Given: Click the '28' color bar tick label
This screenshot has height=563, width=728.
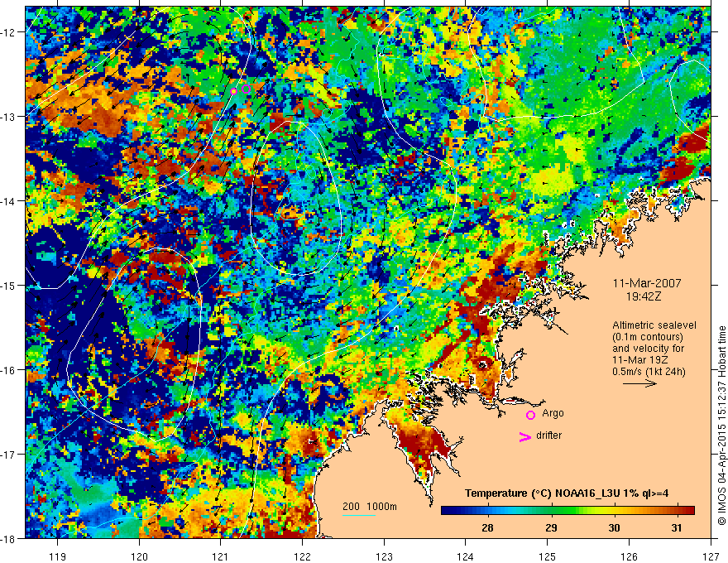Looking at the screenshot, I should click(x=487, y=527).
